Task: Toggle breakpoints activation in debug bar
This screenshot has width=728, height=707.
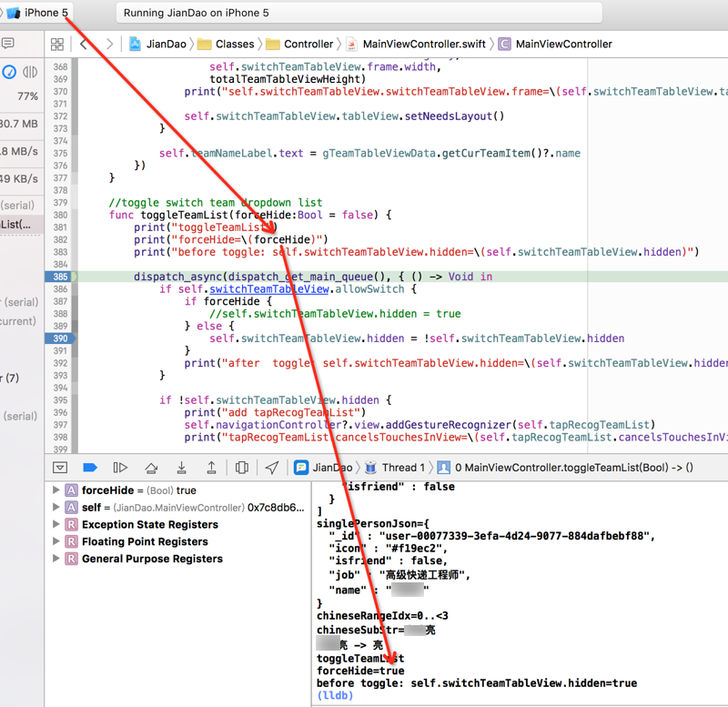Action: tap(89, 468)
